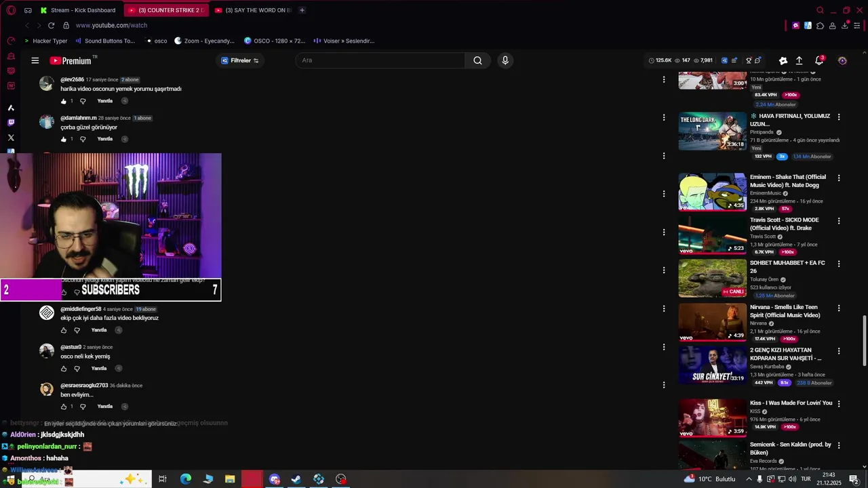Viewport: 868px width, 488px height.
Task: Click the magnifier search button
Action: point(477,60)
